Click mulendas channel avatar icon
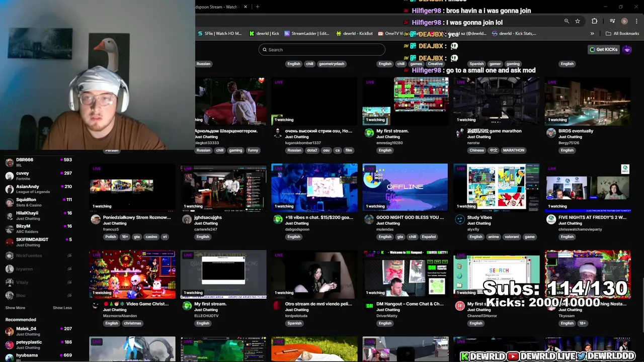Image resolution: width=644 pixels, height=362 pixels. [x=369, y=220]
